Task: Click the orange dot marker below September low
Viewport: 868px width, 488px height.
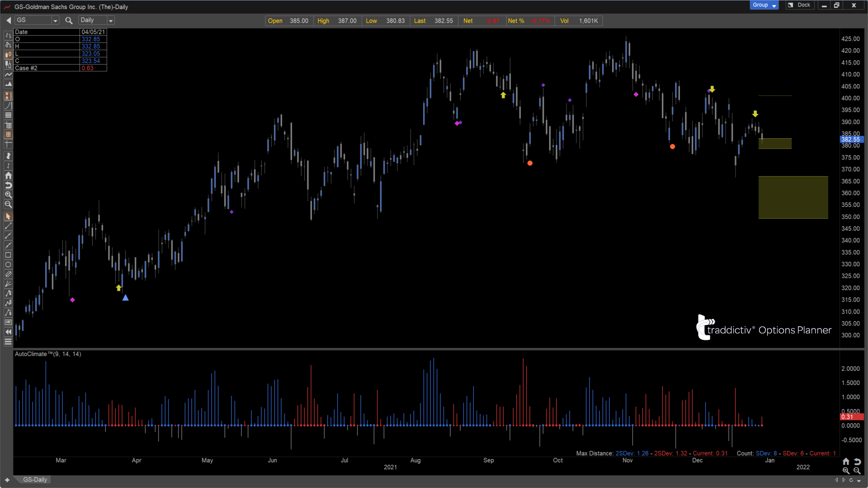Action: click(x=530, y=163)
